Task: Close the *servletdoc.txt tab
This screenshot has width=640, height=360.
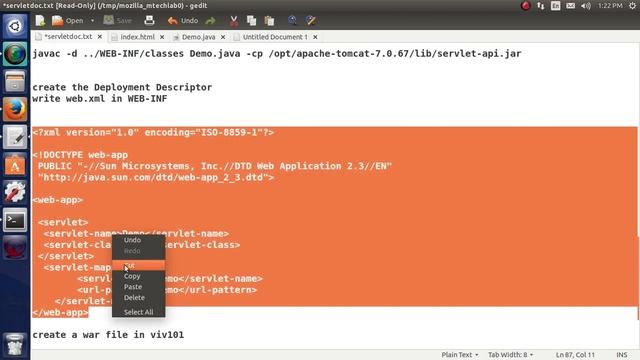Action: point(100,37)
